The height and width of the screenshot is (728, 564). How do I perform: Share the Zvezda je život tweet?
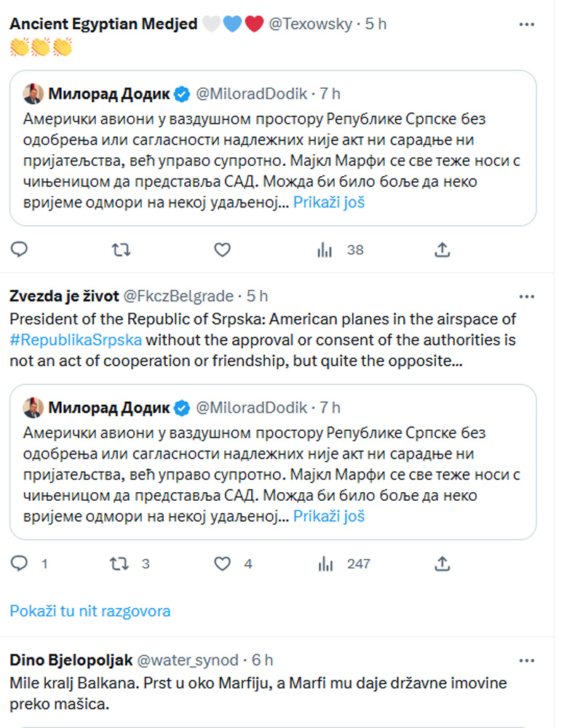tap(442, 563)
